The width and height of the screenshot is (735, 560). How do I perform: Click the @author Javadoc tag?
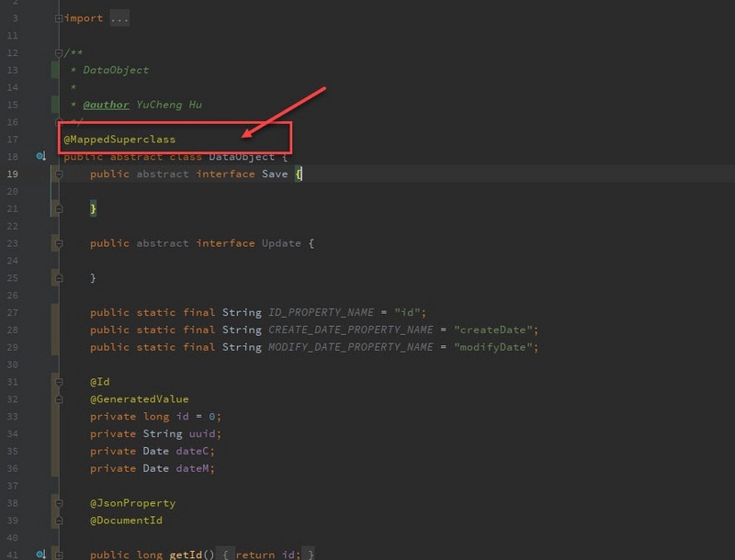pos(106,105)
